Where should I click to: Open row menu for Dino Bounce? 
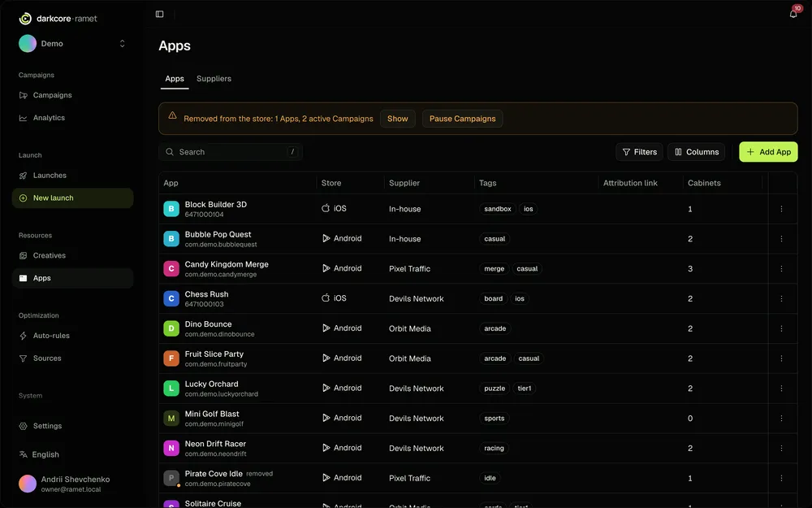coord(781,328)
